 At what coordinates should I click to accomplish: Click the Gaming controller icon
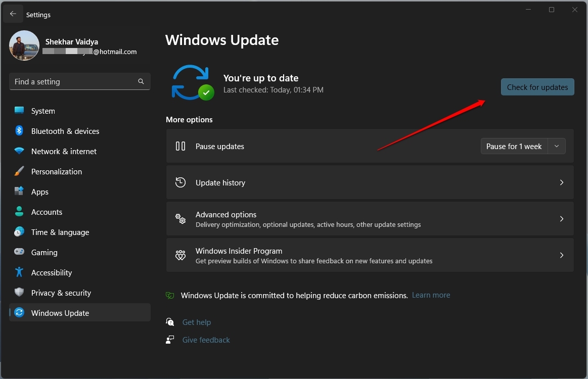click(x=19, y=252)
